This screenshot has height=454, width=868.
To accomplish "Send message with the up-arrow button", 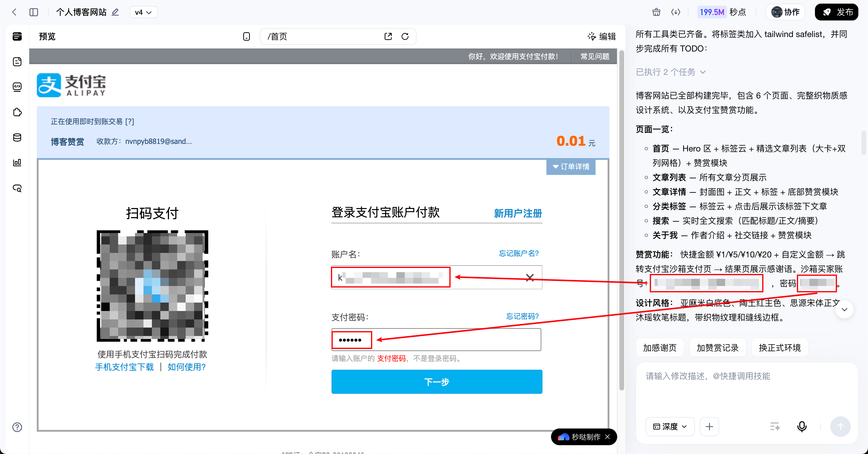I will pos(840,427).
